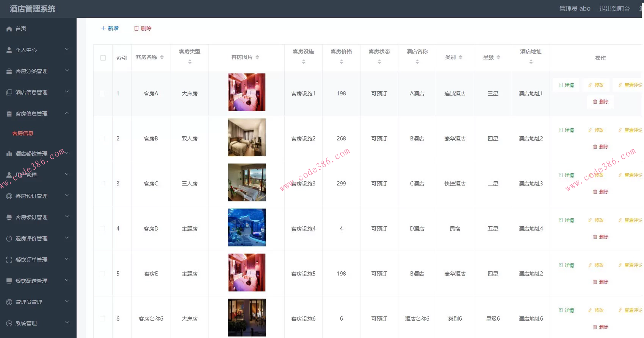Check the checkbox for 客房A row
This screenshot has width=644, height=338.
[102, 93]
